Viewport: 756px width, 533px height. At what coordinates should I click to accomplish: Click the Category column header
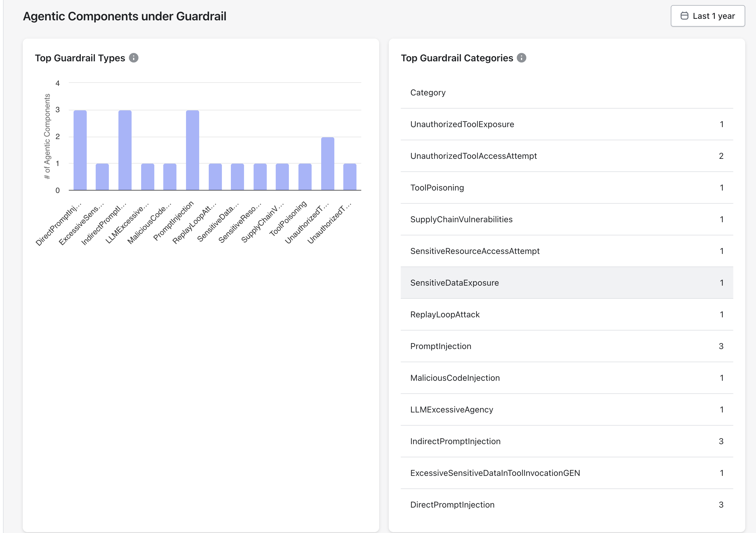428,92
